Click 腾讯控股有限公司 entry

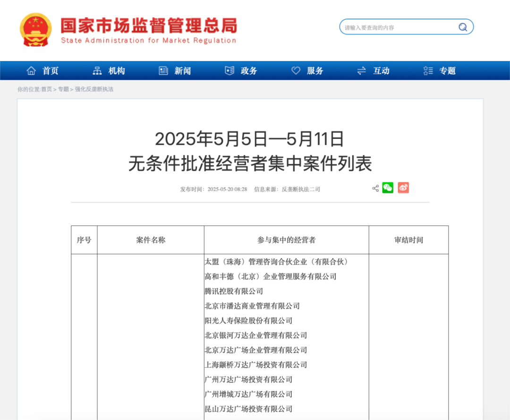point(234,291)
